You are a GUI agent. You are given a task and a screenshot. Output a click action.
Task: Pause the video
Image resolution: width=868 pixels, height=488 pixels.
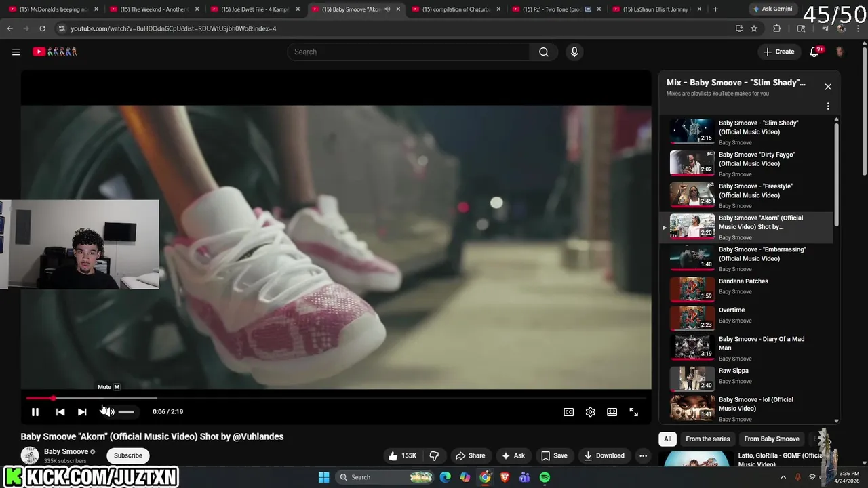point(35,411)
